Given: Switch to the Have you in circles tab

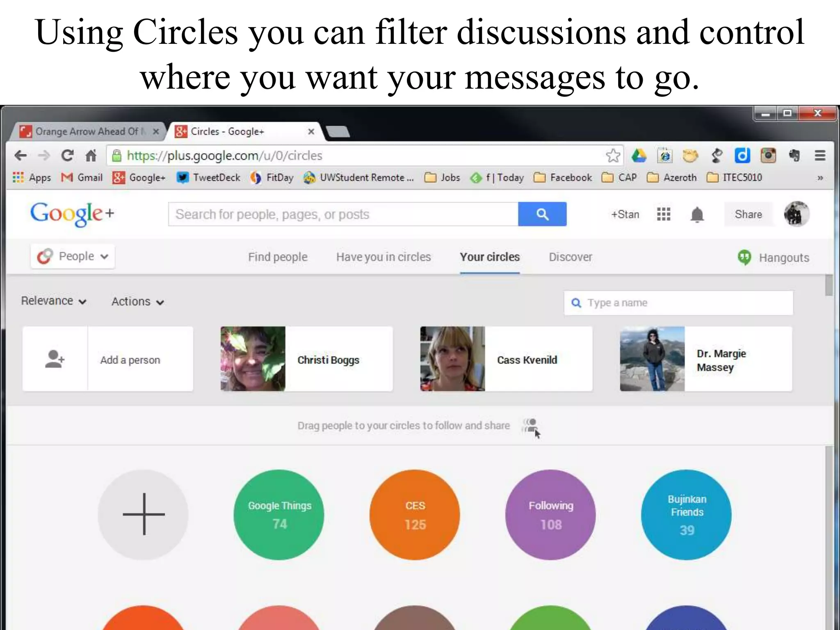Looking at the screenshot, I should coord(383,257).
